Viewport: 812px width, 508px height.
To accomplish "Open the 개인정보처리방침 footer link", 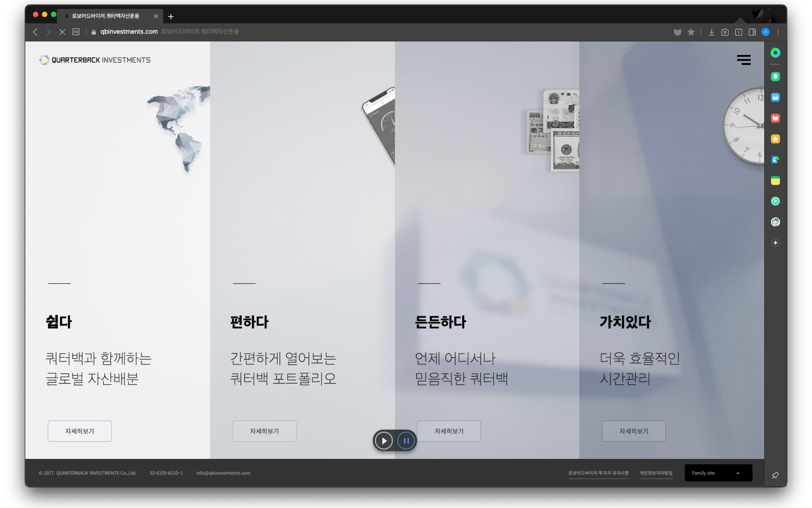I will [x=656, y=473].
